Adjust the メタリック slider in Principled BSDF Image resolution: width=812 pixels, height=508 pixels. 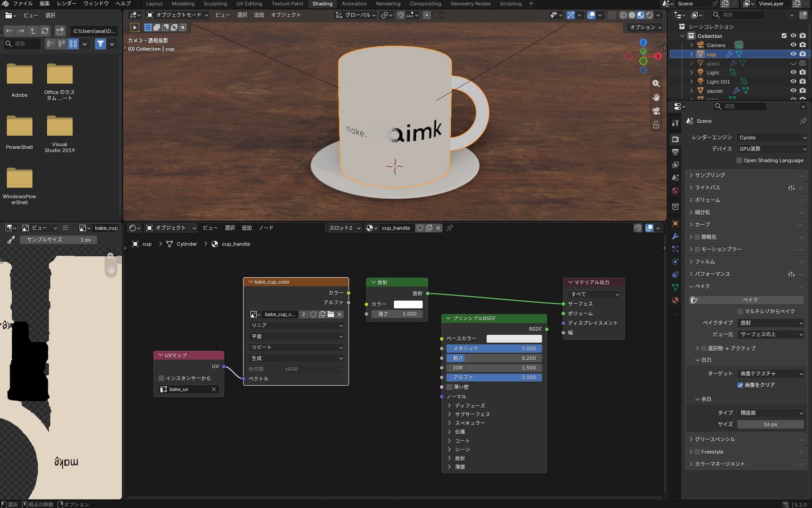[494, 349]
